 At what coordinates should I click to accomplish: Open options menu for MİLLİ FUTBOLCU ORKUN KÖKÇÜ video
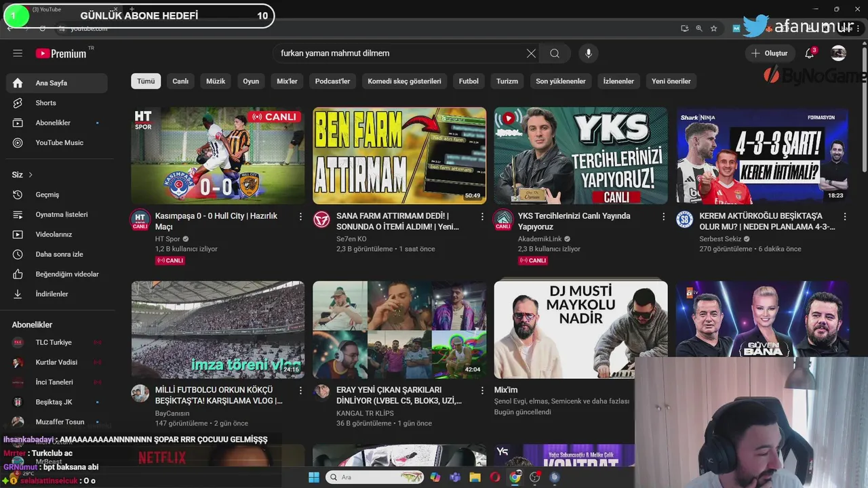300,390
